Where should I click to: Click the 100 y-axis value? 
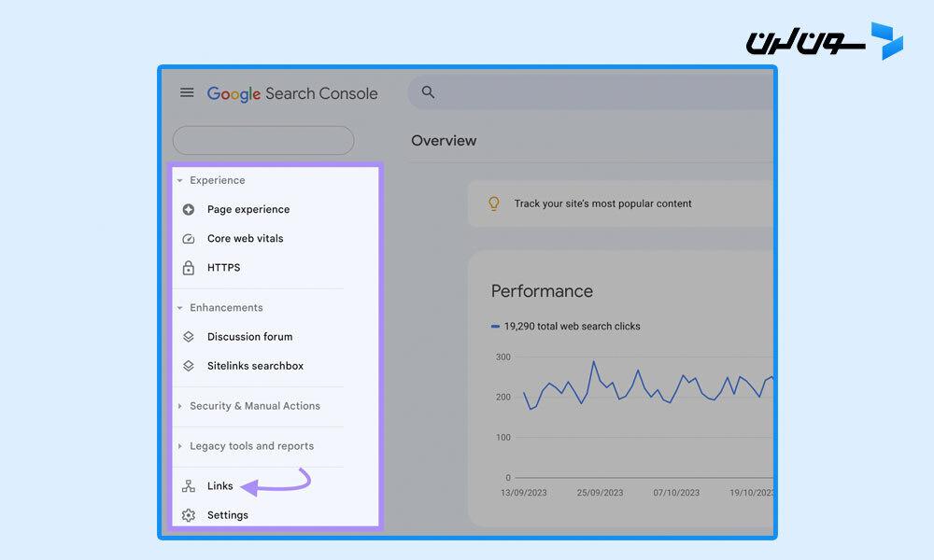coord(503,438)
